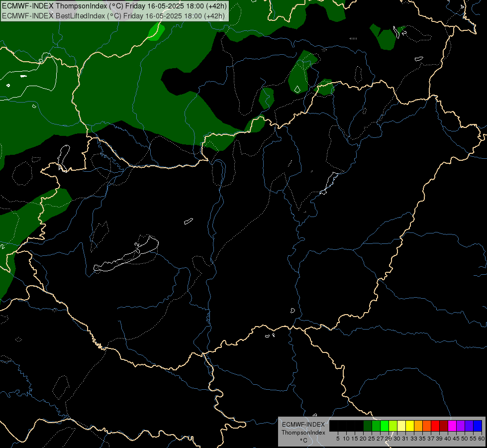Image resolution: width=487 pixels, height=448 pixels.
Task: Click the small bright green patch near the top border
Action: point(156,31)
